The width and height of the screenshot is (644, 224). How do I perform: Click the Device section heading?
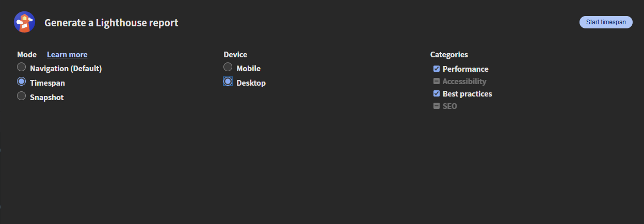tap(235, 55)
